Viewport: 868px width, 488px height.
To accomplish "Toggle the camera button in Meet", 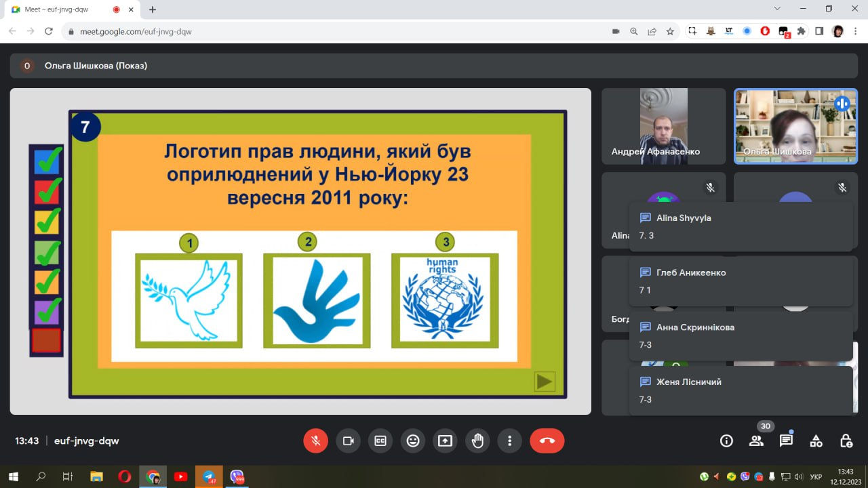I will 349,441.
